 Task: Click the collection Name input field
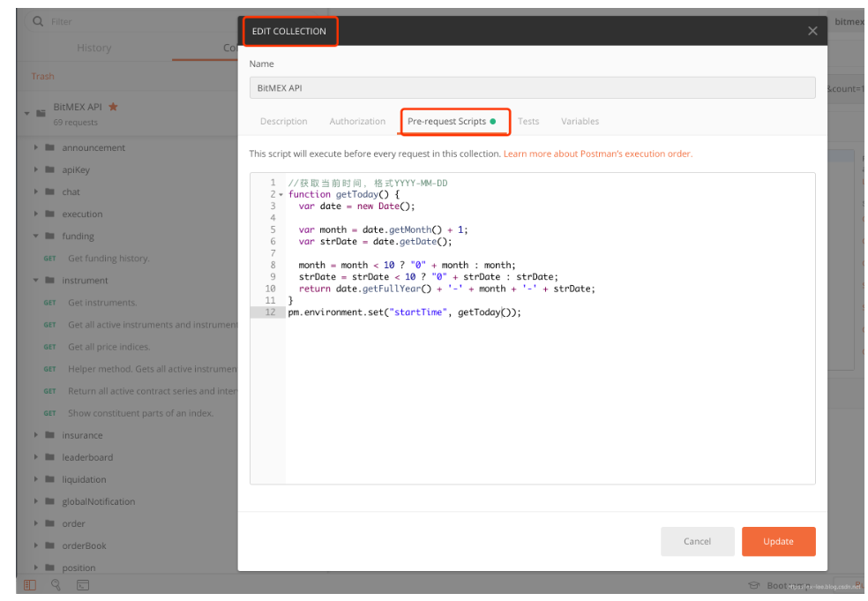coord(532,88)
